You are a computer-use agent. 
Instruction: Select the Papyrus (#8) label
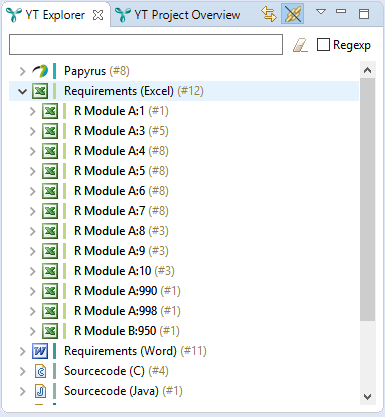(x=97, y=71)
